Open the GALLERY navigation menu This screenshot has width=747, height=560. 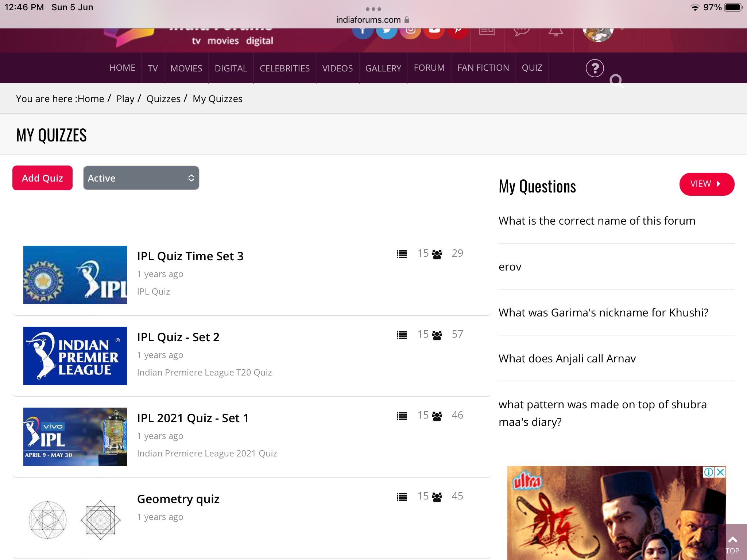pos(383,68)
